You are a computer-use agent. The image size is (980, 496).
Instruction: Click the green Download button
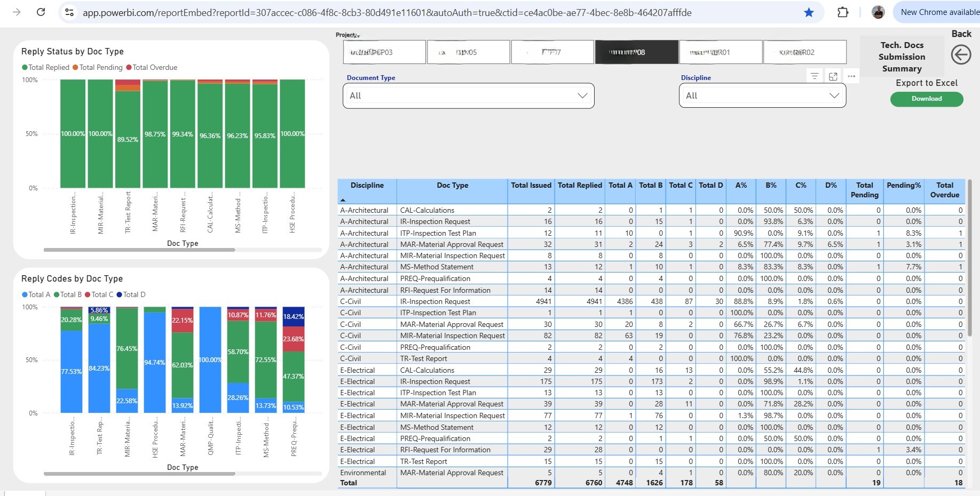coord(926,99)
